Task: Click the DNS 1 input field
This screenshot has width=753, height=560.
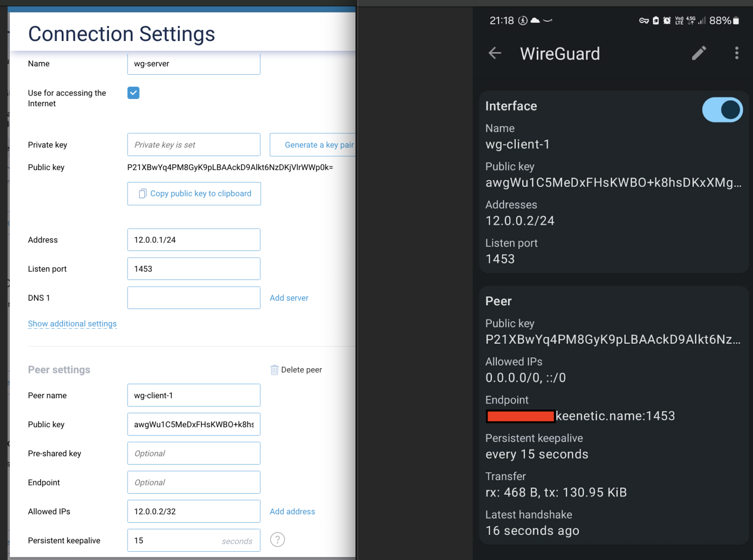Action: click(x=194, y=298)
